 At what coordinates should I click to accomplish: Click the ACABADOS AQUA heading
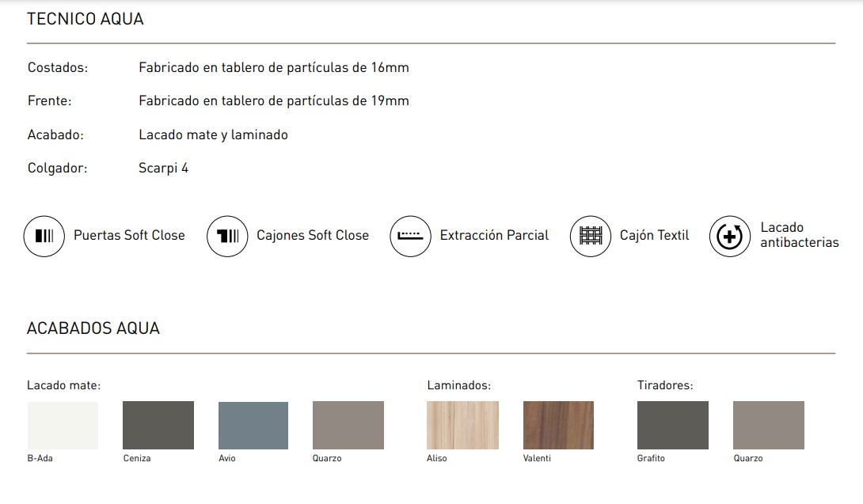click(x=93, y=328)
